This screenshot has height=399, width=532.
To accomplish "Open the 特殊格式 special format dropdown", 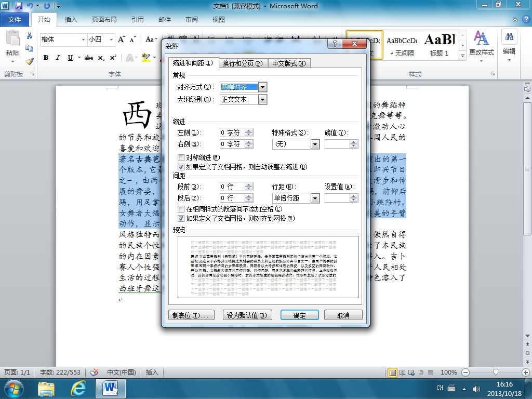I will tap(315, 144).
